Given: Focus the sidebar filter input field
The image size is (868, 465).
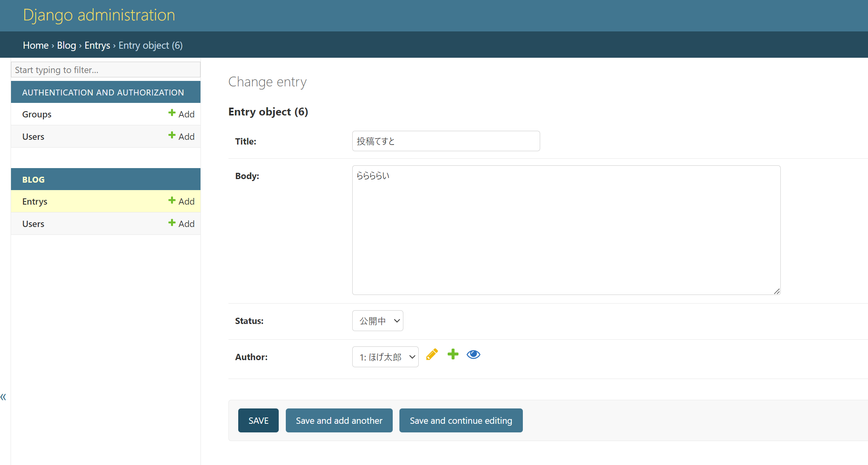Looking at the screenshot, I should (x=106, y=70).
